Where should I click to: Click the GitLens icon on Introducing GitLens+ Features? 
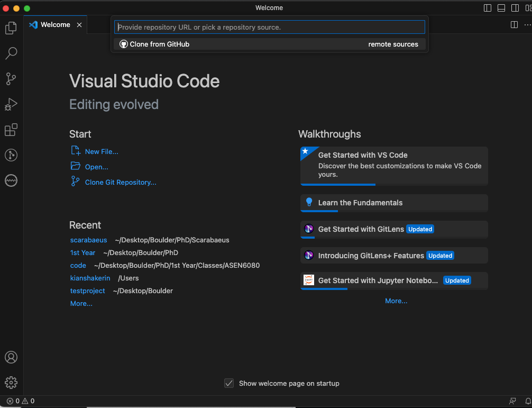(309, 255)
